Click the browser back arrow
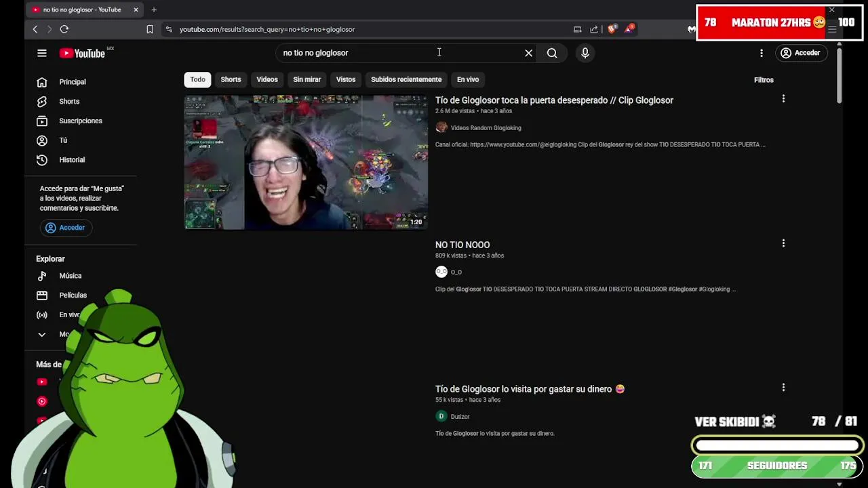Screen dimensions: 868x488 [35, 29]
